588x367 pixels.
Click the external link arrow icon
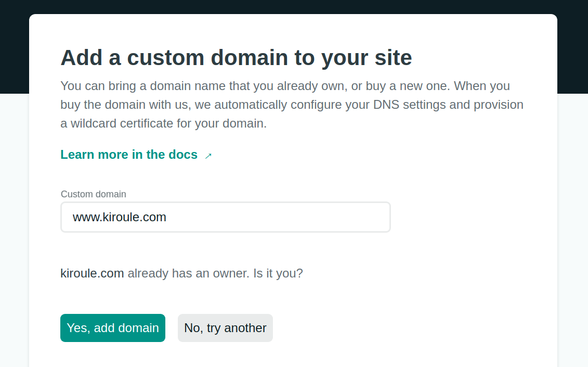coord(208,156)
